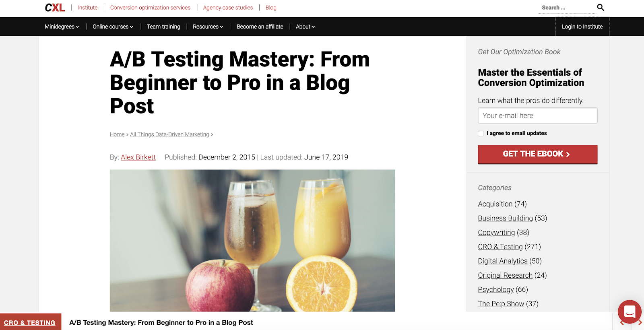
Task: Open the Home breadcrumb link
Action: 117,134
